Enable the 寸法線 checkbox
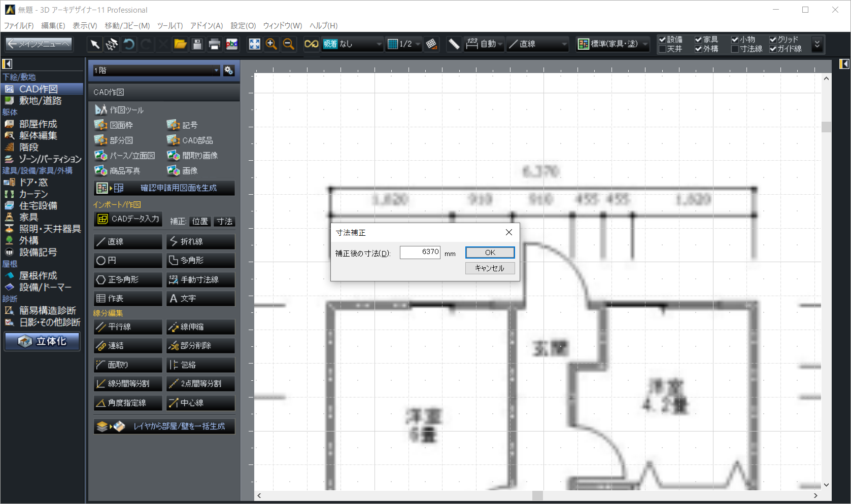Image resolution: width=851 pixels, height=504 pixels. pyautogui.click(x=735, y=49)
